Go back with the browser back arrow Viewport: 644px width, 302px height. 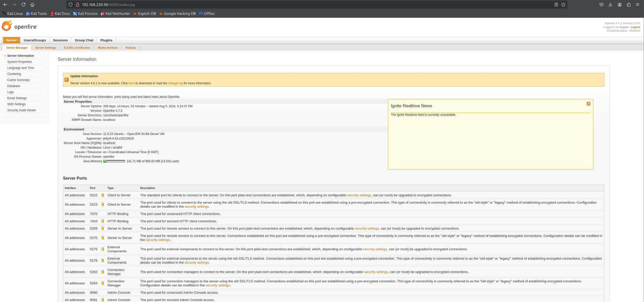(5, 5)
